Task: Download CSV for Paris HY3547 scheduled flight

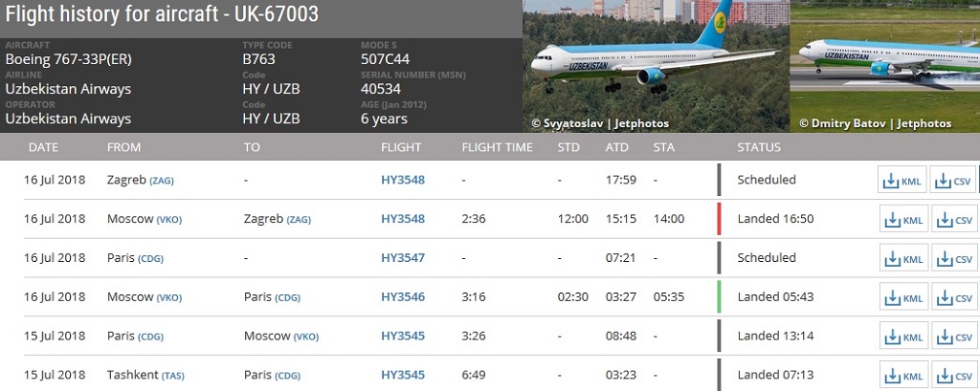Action: tap(954, 258)
